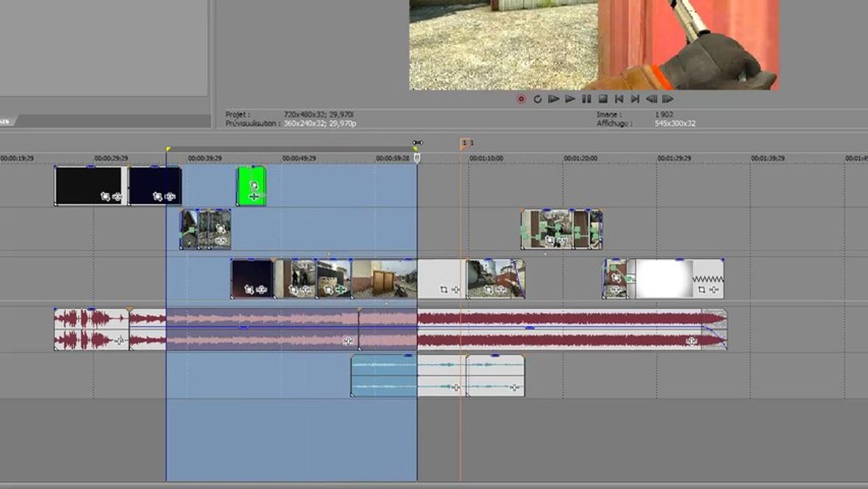
Task: Click the ruler at 00:01:10:00
Action: (x=486, y=158)
